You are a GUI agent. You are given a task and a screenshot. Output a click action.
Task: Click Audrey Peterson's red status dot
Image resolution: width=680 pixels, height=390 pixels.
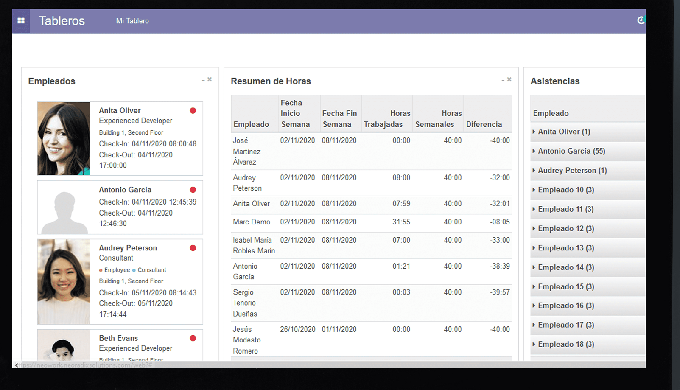pyautogui.click(x=193, y=248)
